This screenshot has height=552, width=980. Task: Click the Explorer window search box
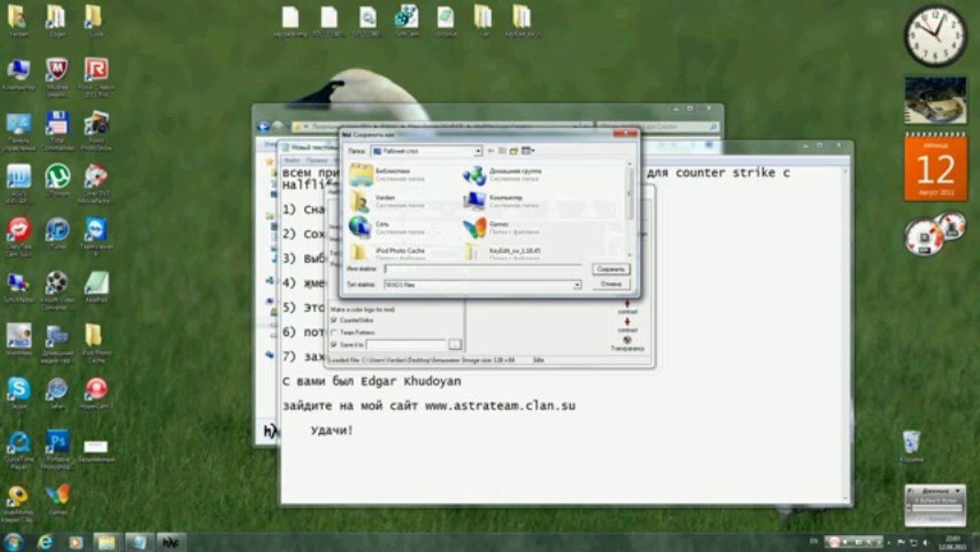(x=658, y=127)
